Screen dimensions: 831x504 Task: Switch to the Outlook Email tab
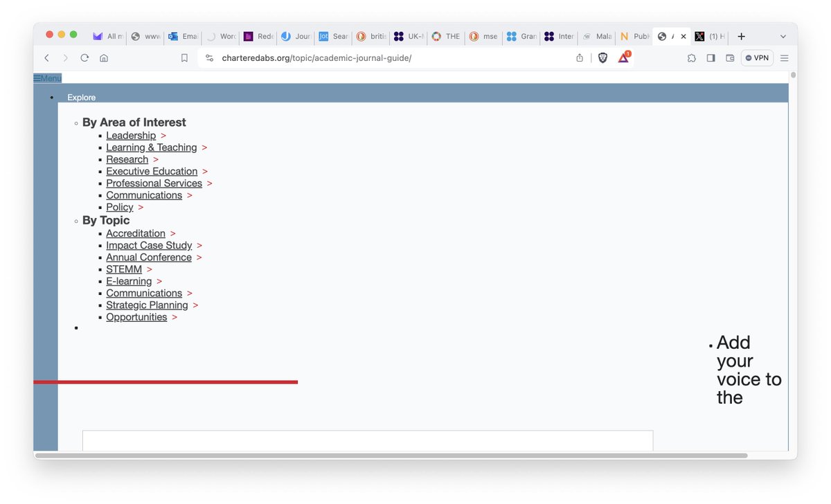click(182, 37)
